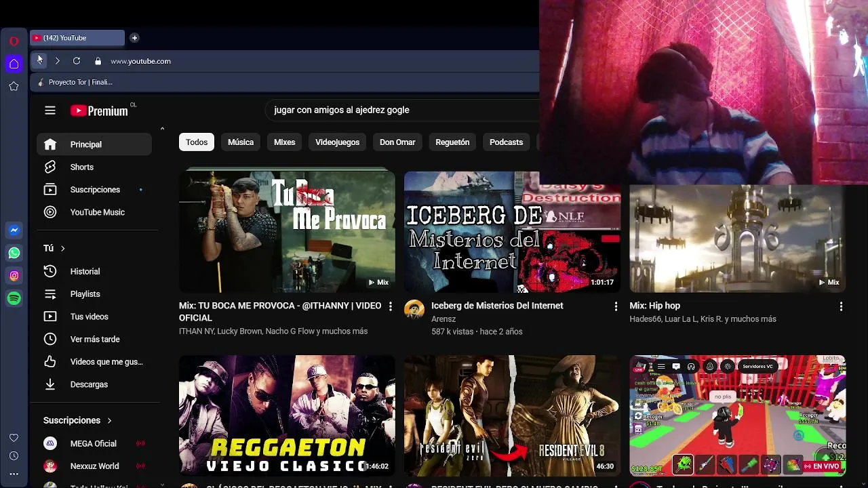The image size is (868, 488).
Task: Select the Videojuegos filter chip
Action: [x=337, y=142]
